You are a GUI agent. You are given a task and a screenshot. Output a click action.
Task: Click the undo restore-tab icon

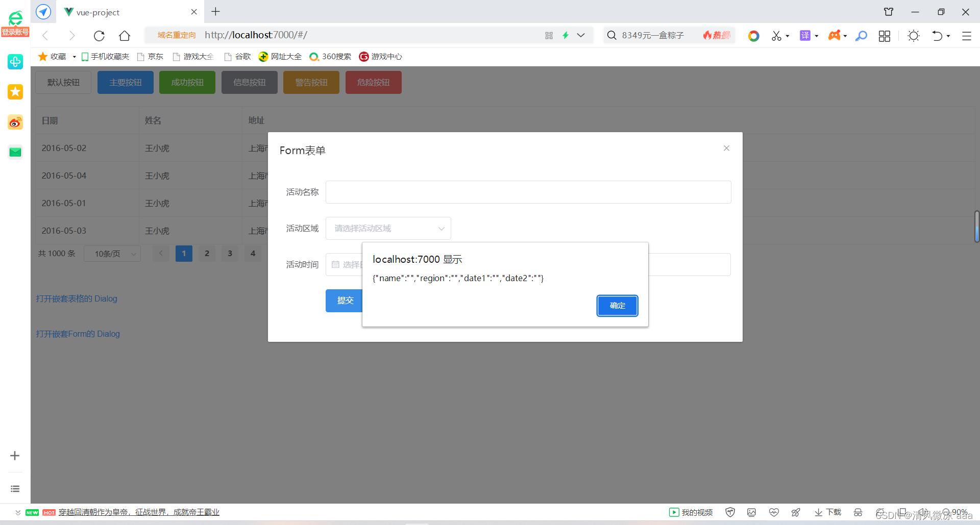[937, 36]
